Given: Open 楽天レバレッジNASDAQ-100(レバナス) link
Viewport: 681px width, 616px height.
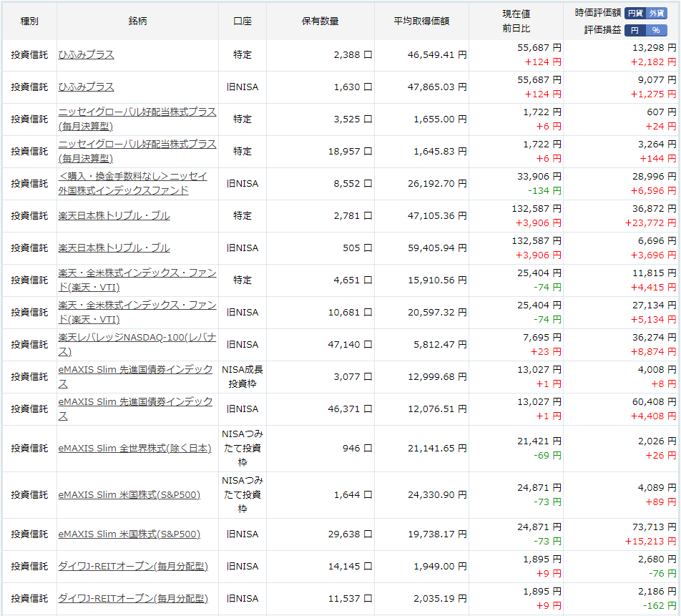Looking at the screenshot, I should point(137,345).
